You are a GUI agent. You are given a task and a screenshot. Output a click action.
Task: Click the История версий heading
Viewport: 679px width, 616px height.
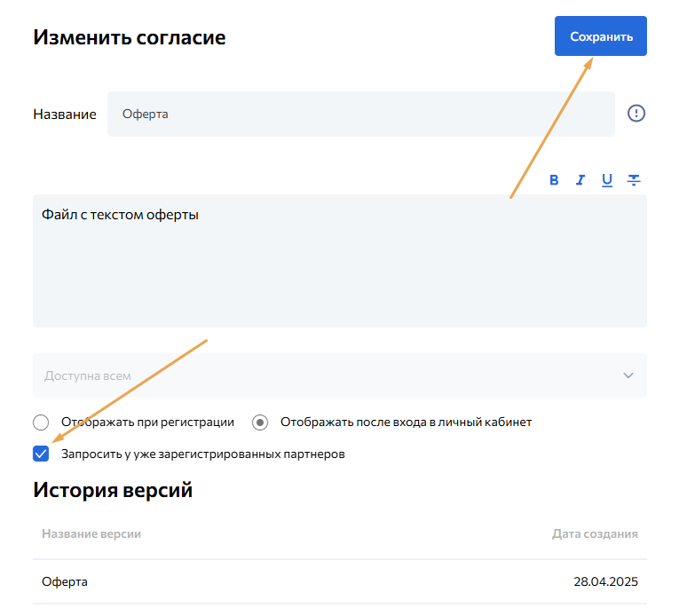[x=113, y=490]
